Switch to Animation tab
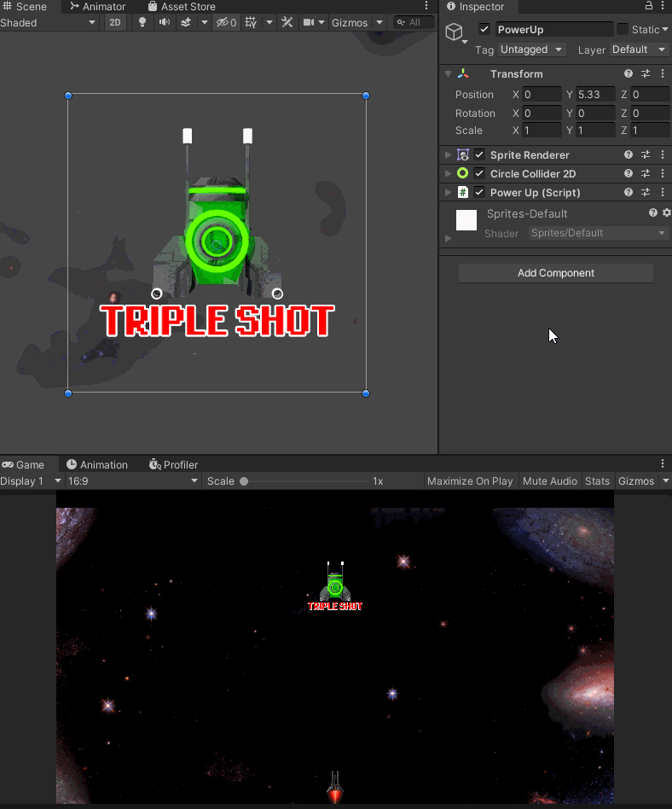 click(x=97, y=464)
